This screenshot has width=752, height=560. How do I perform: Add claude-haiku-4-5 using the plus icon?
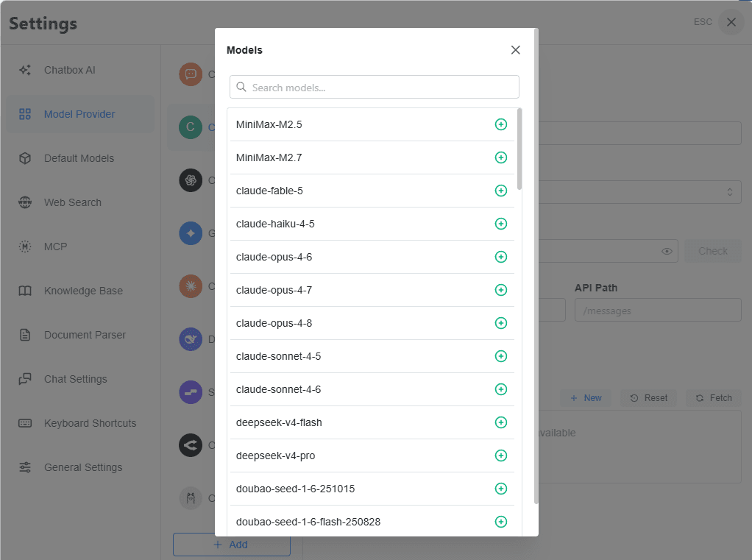[500, 224]
